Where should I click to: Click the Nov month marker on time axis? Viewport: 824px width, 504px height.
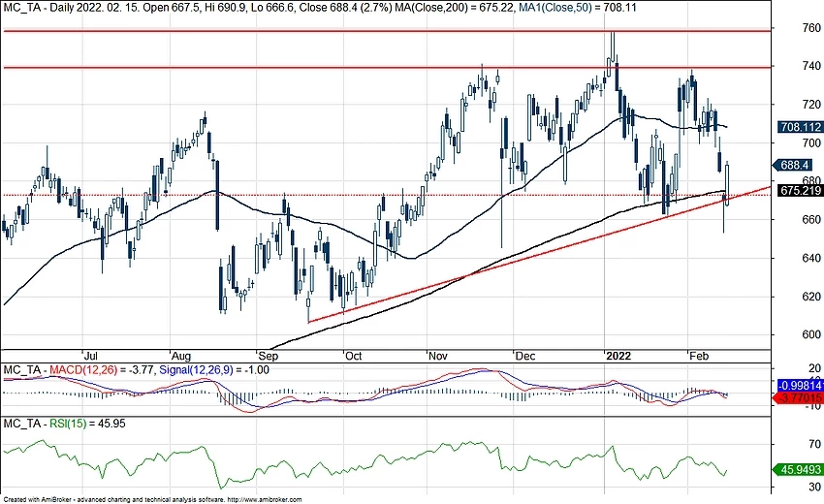pyautogui.click(x=438, y=356)
